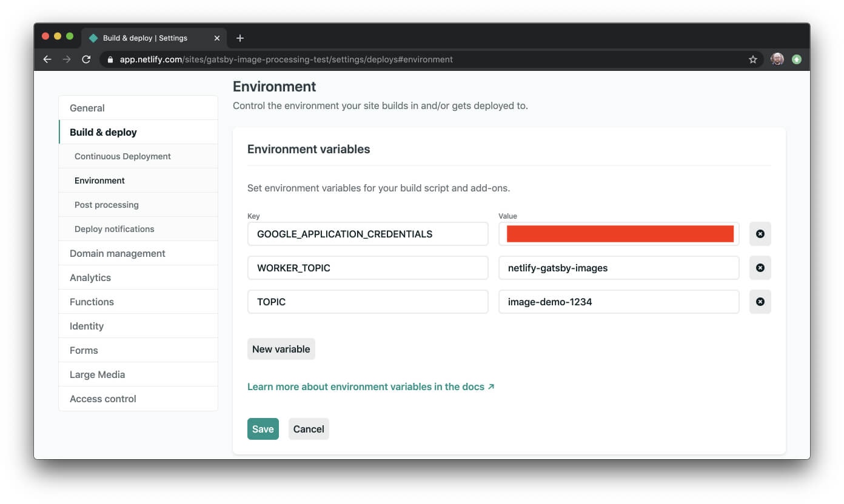Bookmark this page with the star icon
This screenshot has width=844, height=504.
(x=753, y=59)
